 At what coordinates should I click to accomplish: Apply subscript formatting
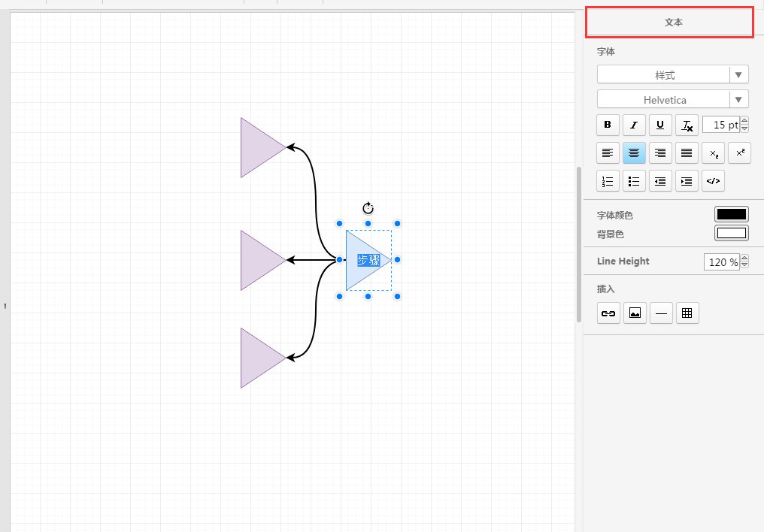714,153
